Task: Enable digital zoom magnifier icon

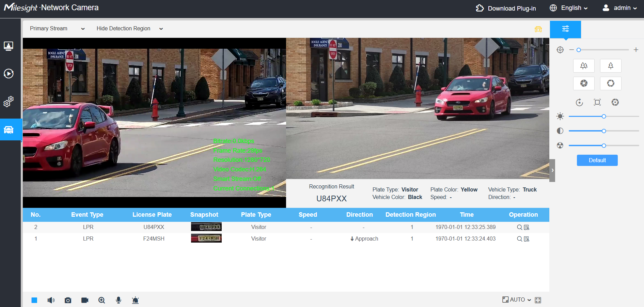Action: tap(101, 300)
